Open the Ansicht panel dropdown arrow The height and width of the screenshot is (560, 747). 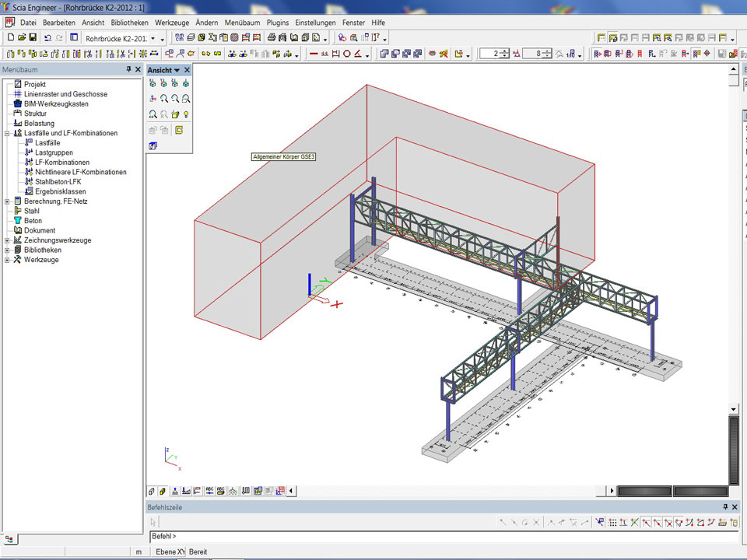tap(177, 70)
